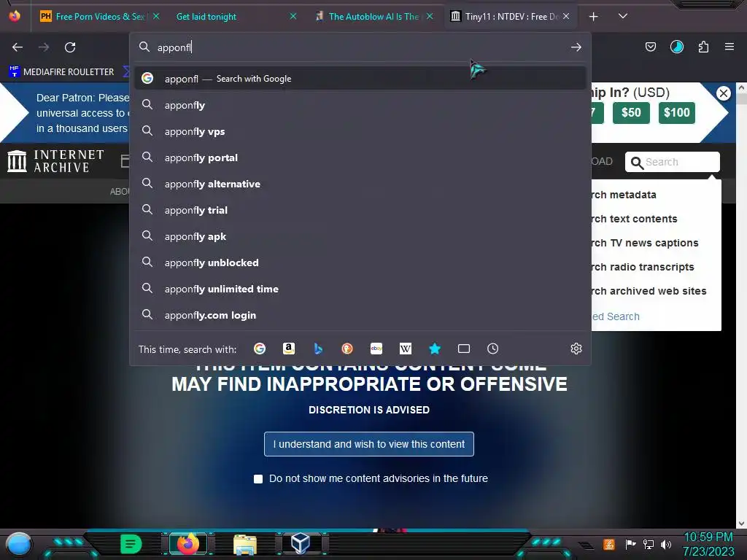Click Firefox icon in the taskbar

click(x=187, y=544)
